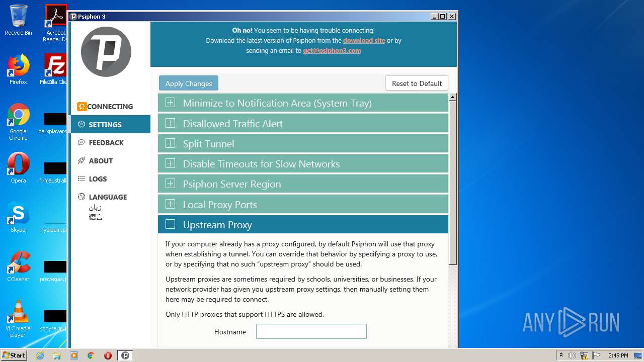Viewport: 644px width, 362px height.
Task: Open Windows Explorer folder in taskbar
Action: [x=57, y=355]
